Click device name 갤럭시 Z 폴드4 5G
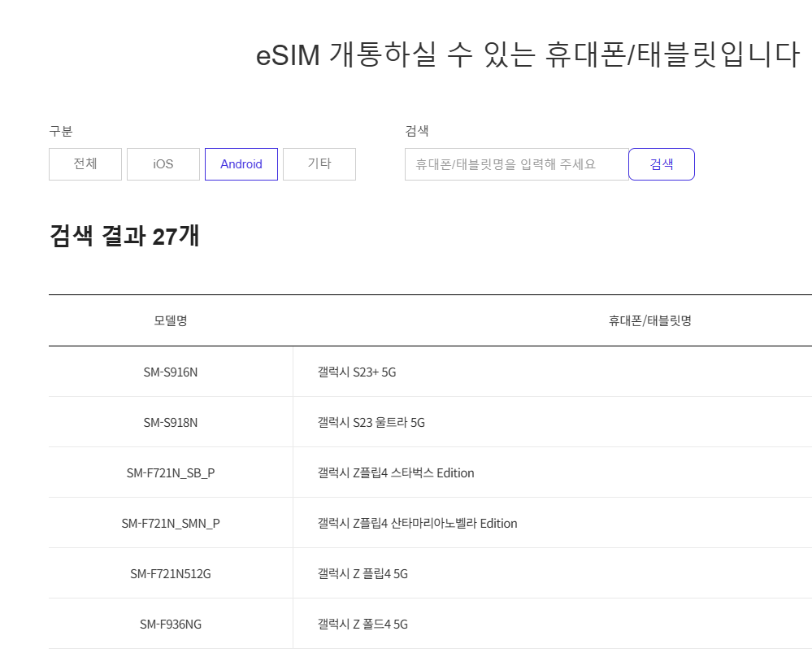Viewport: 812px width, 666px height. [x=363, y=624]
